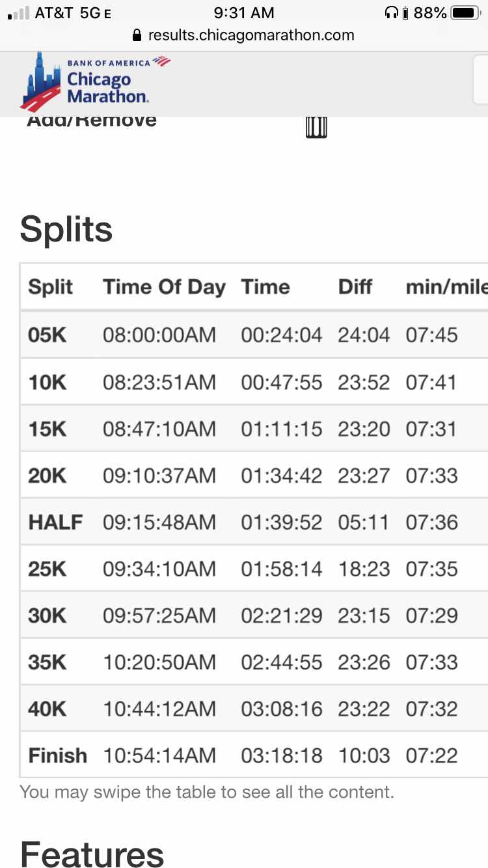Select the Time Of Day column header
Viewport: 488px width, 868px height.
click(164, 287)
